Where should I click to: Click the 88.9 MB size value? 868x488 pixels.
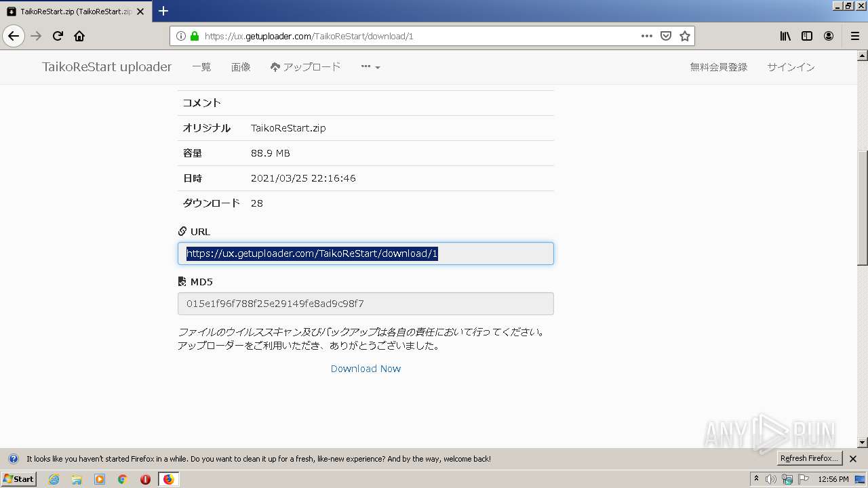(x=271, y=153)
